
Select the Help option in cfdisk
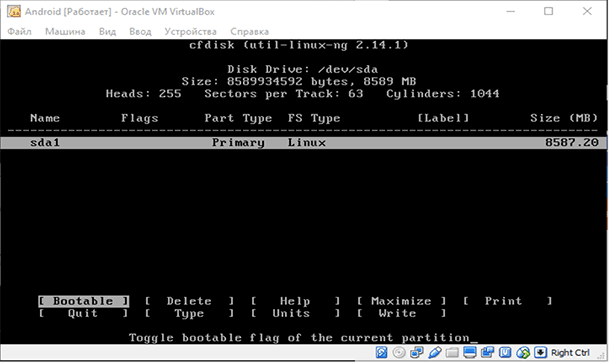pyautogui.click(x=295, y=301)
